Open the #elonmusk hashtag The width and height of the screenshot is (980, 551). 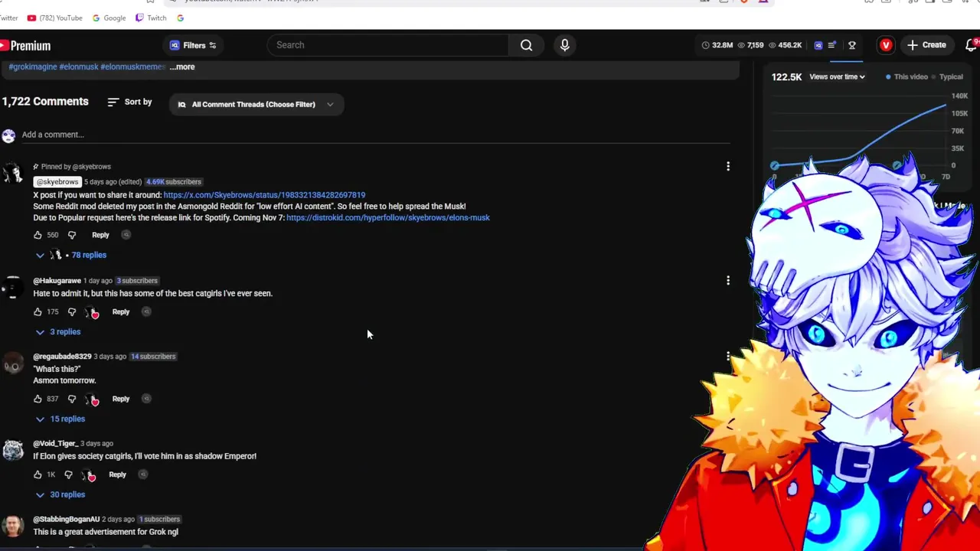(79, 67)
